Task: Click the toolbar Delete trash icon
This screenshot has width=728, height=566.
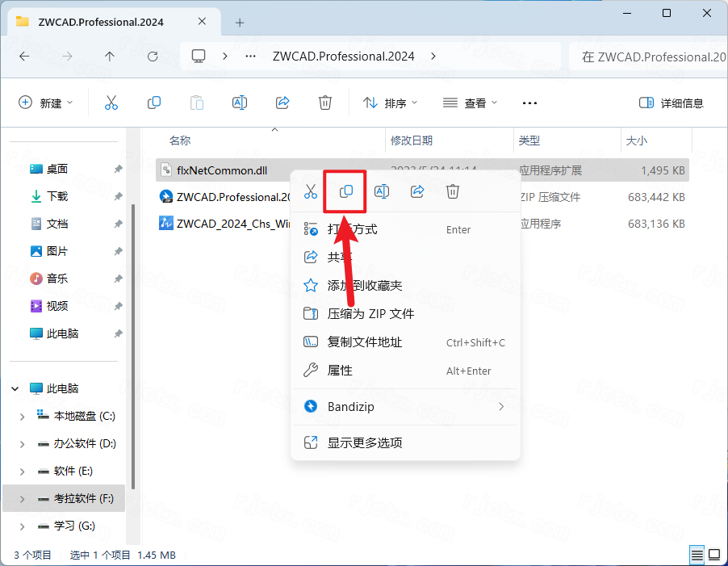Action: click(x=324, y=103)
